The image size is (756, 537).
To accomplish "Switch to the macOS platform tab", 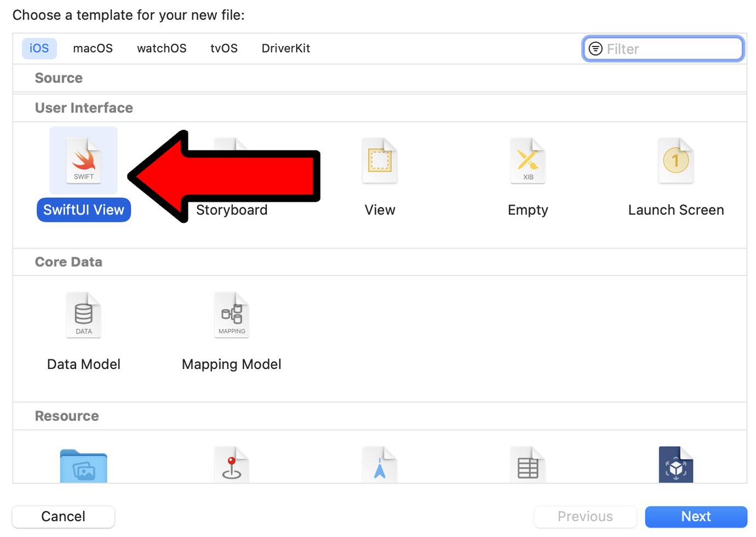I will point(93,48).
